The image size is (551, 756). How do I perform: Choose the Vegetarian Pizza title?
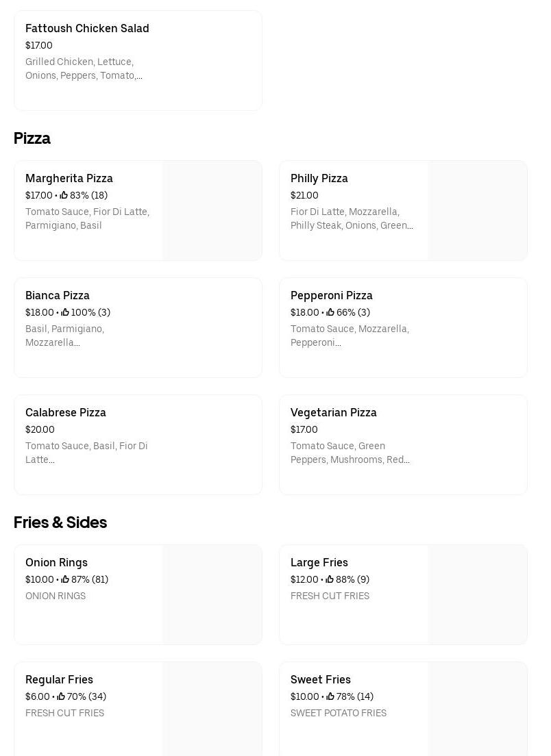click(334, 412)
